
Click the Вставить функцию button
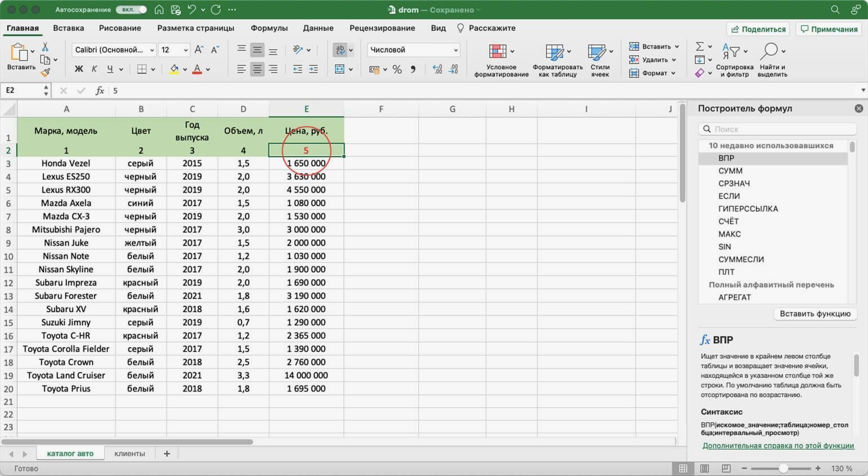tap(814, 314)
